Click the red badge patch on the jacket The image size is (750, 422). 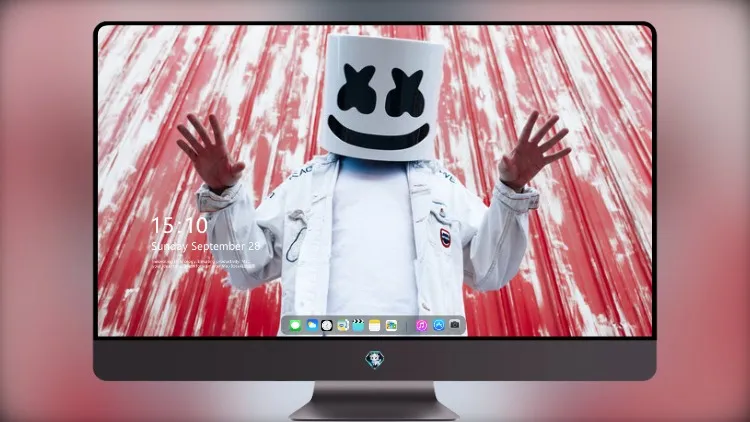(x=445, y=238)
